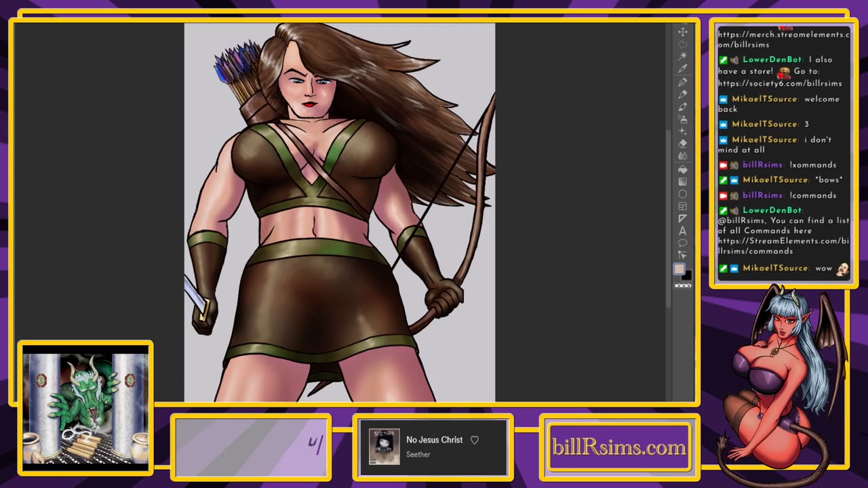The width and height of the screenshot is (868, 488).
Task: Select the Gradient tool
Action: (683, 181)
